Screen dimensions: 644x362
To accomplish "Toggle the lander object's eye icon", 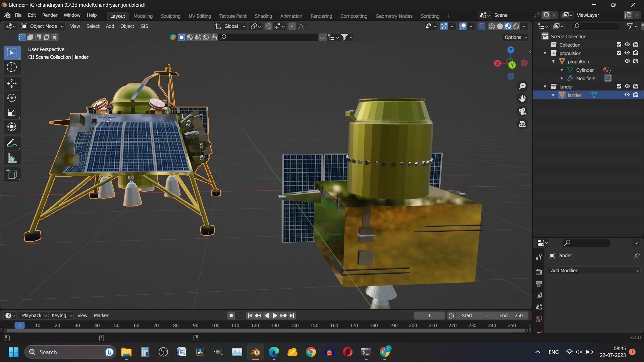I will 627,95.
